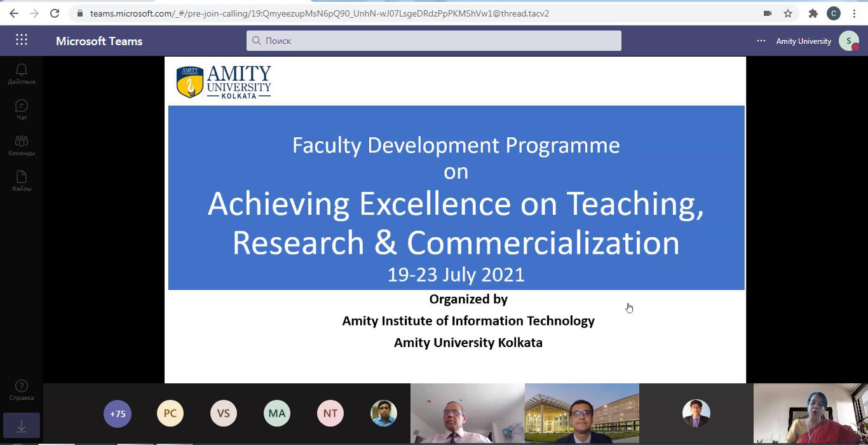Click the slide title "Faculty Development Programme"
Image resolution: width=868 pixels, height=445 pixels.
pos(456,146)
